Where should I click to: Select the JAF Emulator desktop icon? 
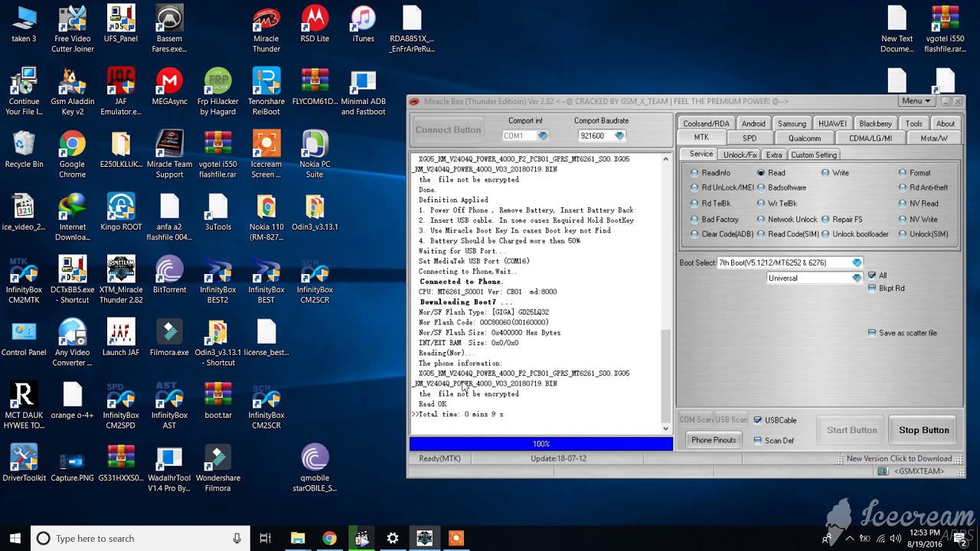121,92
